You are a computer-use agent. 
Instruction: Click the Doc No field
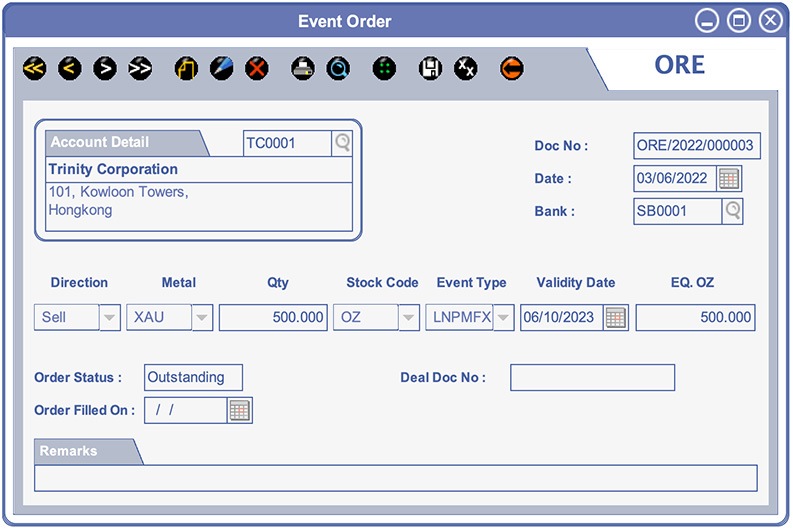[x=696, y=146]
